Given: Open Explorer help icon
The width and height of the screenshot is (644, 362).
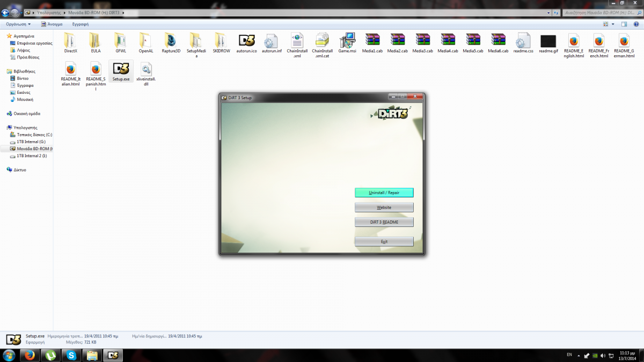Looking at the screenshot, I should pyautogui.click(x=636, y=24).
